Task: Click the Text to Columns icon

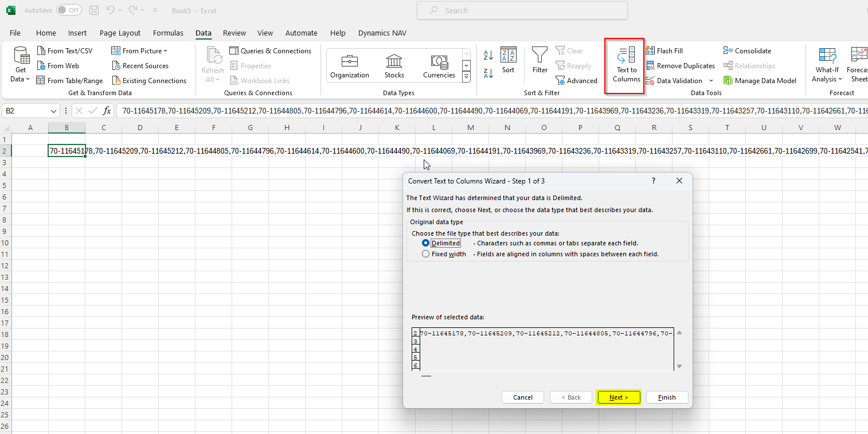Action: (626, 56)
